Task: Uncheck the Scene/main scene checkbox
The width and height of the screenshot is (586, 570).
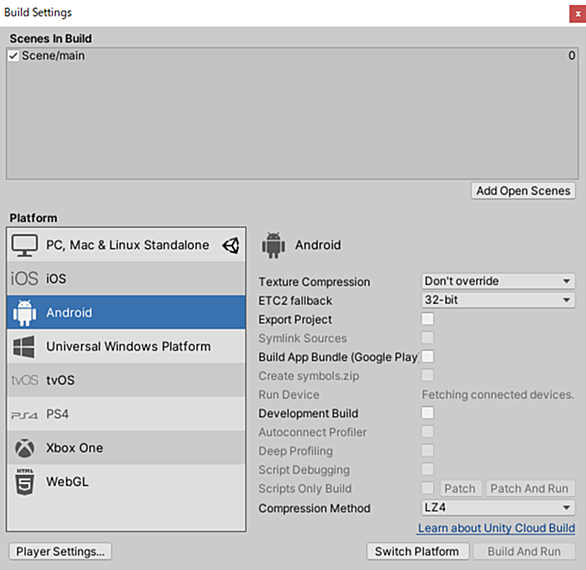Action: pos(13,56)
